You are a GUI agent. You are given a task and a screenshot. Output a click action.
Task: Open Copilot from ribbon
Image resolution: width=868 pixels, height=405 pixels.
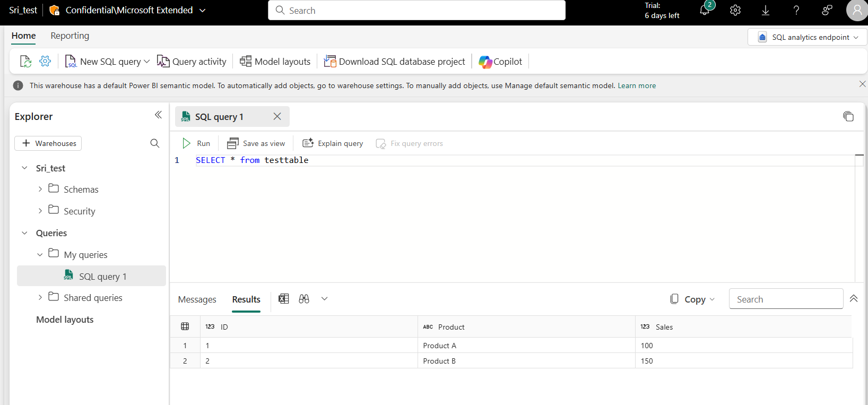point(500,62)
